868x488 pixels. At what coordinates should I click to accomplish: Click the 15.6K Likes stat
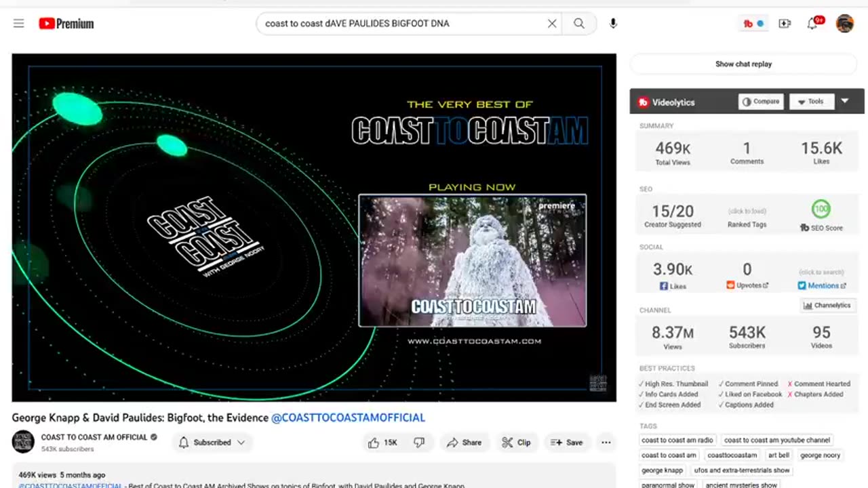pyautogui.click(x=821, y=152)
